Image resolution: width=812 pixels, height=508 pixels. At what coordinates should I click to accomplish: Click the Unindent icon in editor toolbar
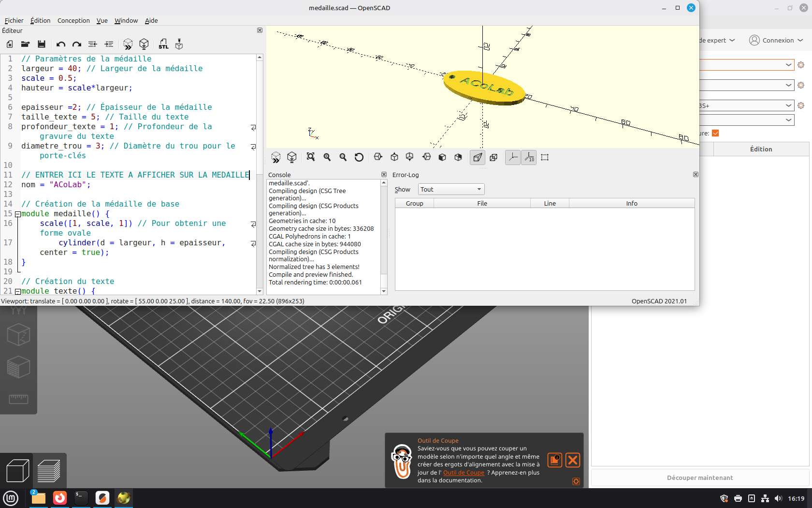point(93,44)
